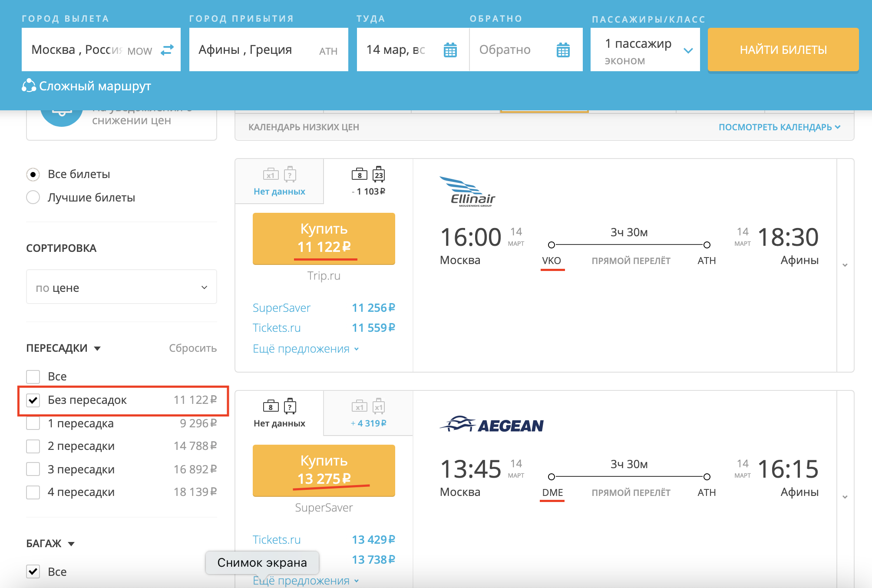Open Tickets.ru offer for 13 429₽

click(x=324, y=540)
